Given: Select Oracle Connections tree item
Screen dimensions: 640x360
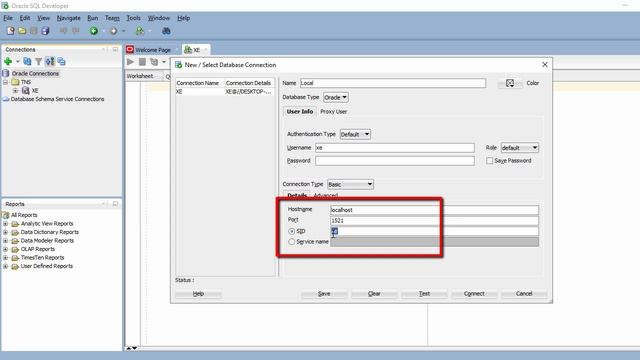Looking at the screenshot, I should click(35, 73).
